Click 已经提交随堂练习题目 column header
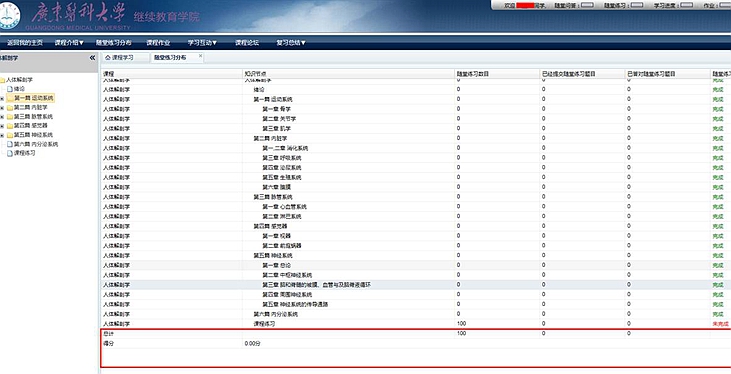The image size is (731, 374). click(x=582, y=74)
